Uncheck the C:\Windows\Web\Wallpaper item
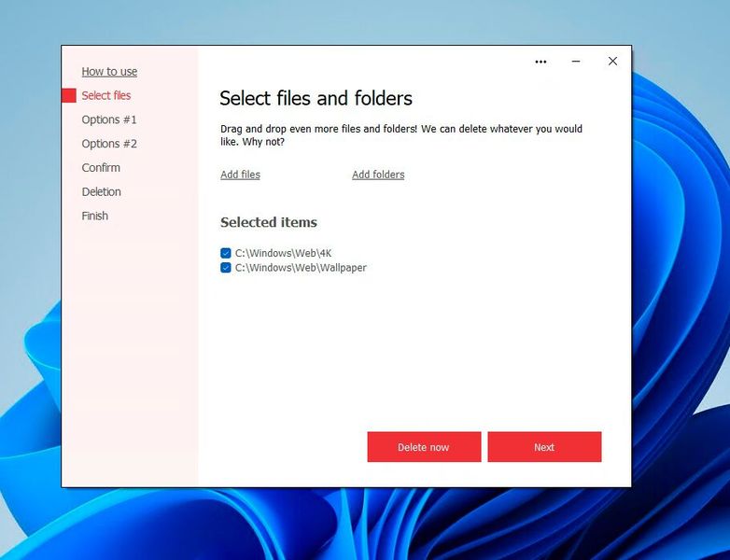The width and height of the screenshot is (730, 560). [226, 268]
